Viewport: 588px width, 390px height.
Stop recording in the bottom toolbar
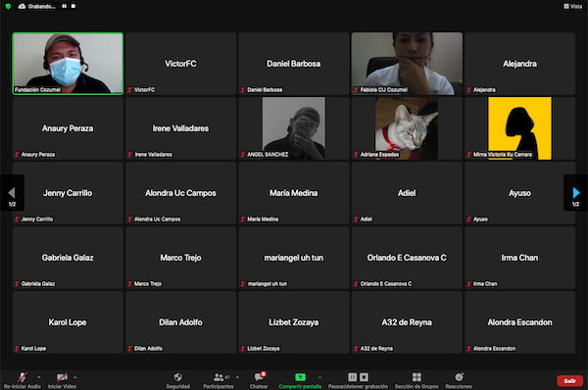(365, 377)
